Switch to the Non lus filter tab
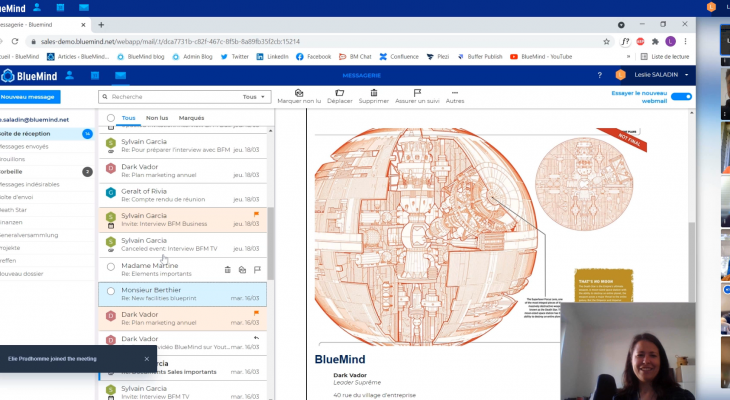This screenshot has width=730, height=400. point(157,118)
